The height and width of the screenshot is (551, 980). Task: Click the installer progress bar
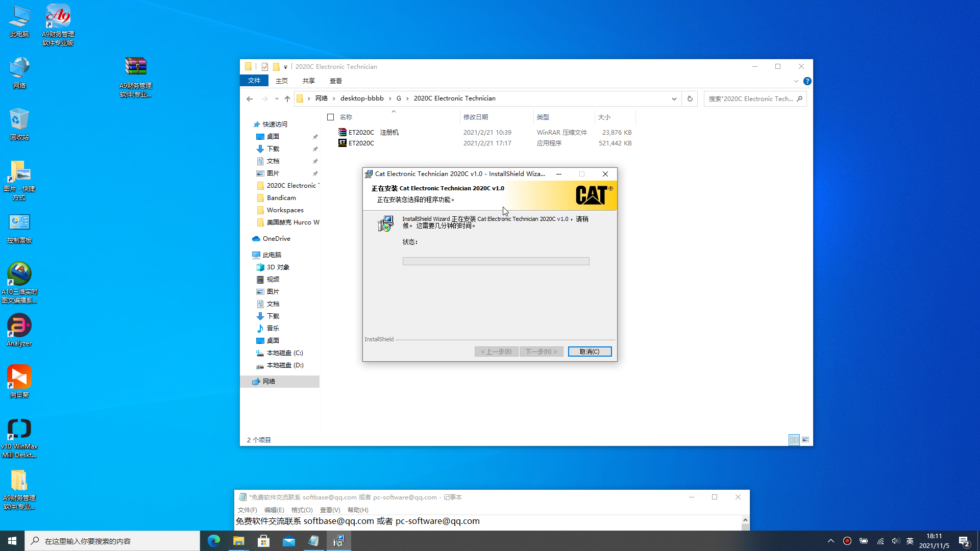(496, 261)
